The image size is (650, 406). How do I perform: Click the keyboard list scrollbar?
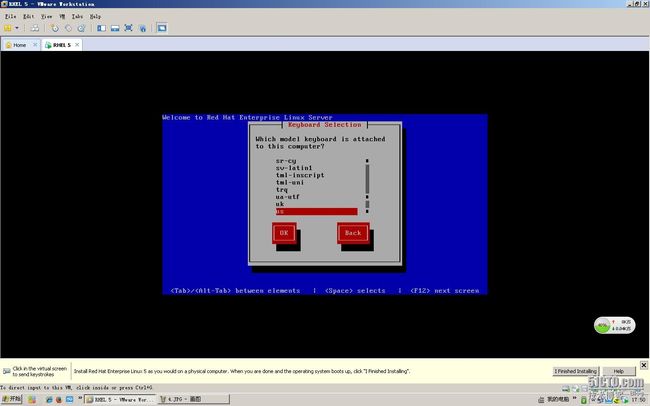point(367,186)
